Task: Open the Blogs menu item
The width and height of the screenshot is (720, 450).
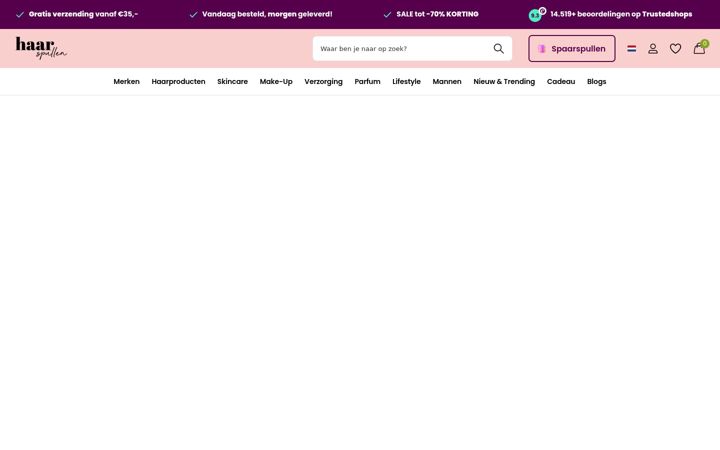Action: (x=596, y=82)
